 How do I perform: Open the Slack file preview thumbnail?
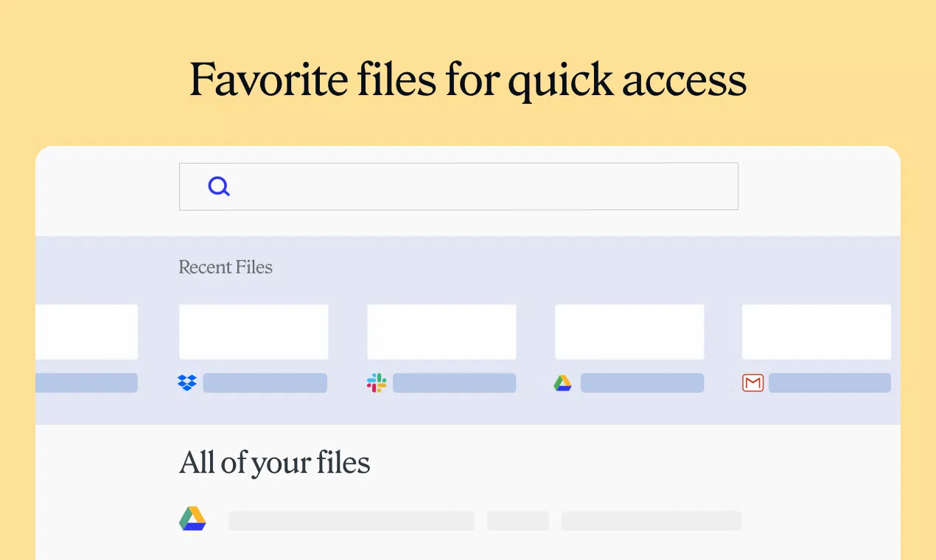click(x=441, y=332)
